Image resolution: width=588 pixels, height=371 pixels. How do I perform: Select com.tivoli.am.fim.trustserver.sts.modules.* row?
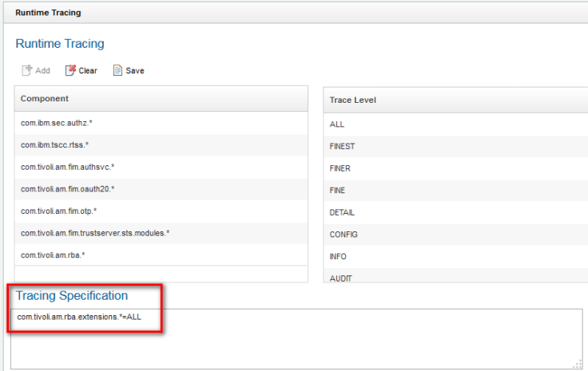(x=95, y=233)
